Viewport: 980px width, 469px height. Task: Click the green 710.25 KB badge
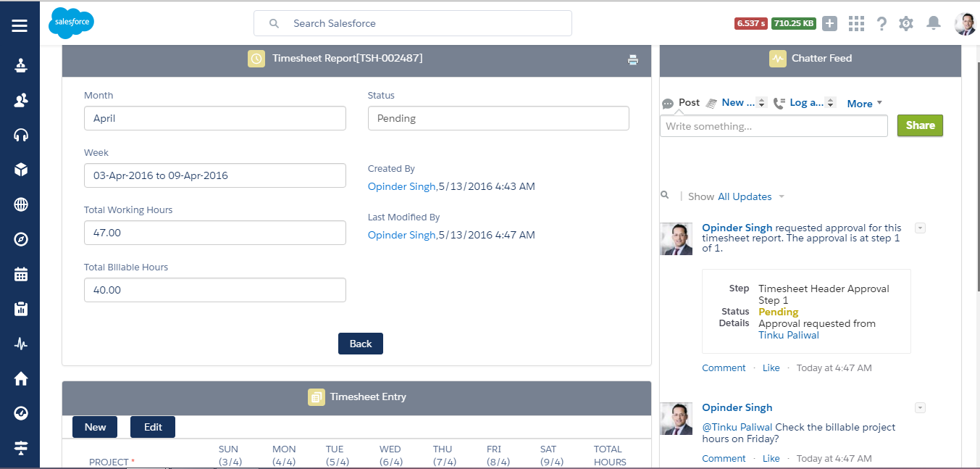click(x=794, y=23)
